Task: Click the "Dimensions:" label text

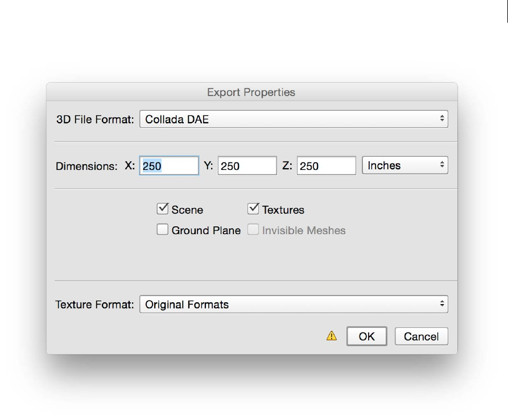Action: [86, 167]
